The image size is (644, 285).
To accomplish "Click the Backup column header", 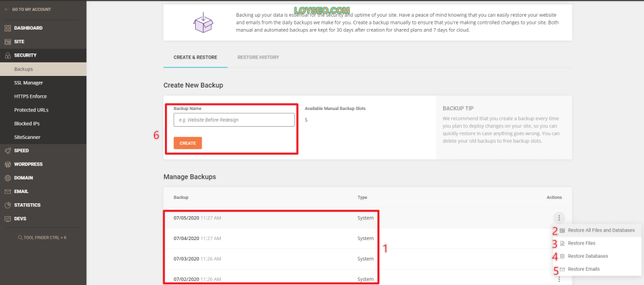I will tap(181, 198).
